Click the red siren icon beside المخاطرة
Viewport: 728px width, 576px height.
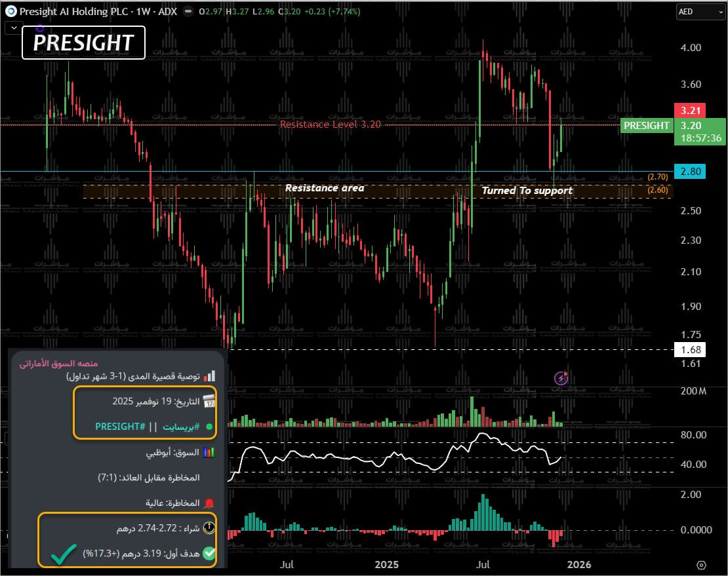pyautogui.click(x=209, y=503)
